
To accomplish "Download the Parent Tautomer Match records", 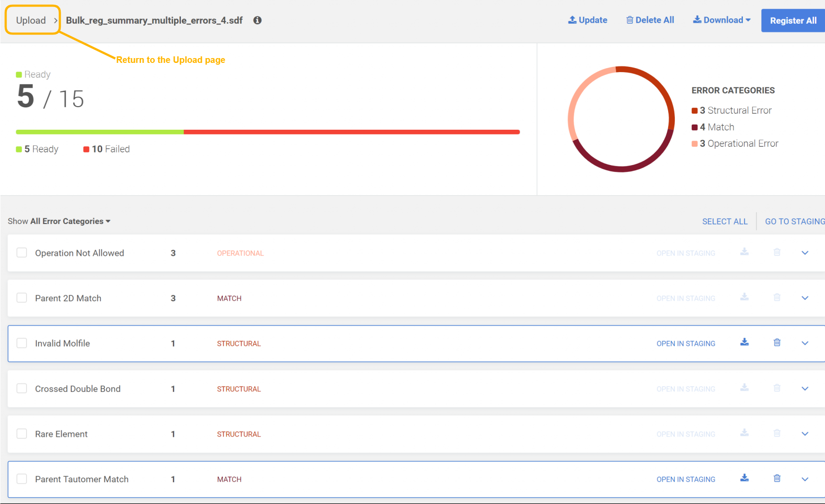I will point(745,478).
